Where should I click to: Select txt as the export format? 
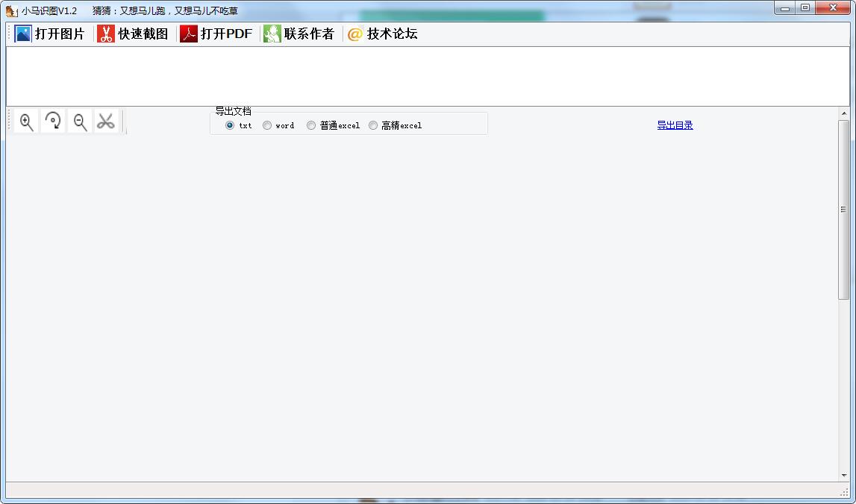tap(229, 125)
